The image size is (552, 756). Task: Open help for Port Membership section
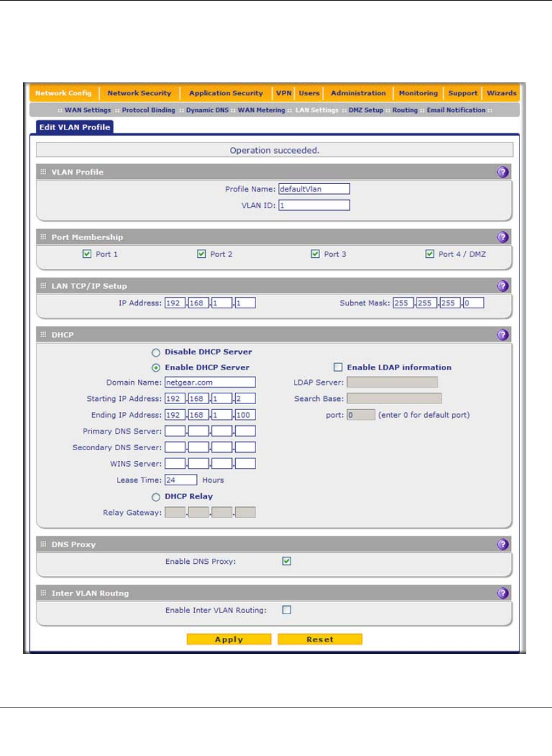coord(502,238)
